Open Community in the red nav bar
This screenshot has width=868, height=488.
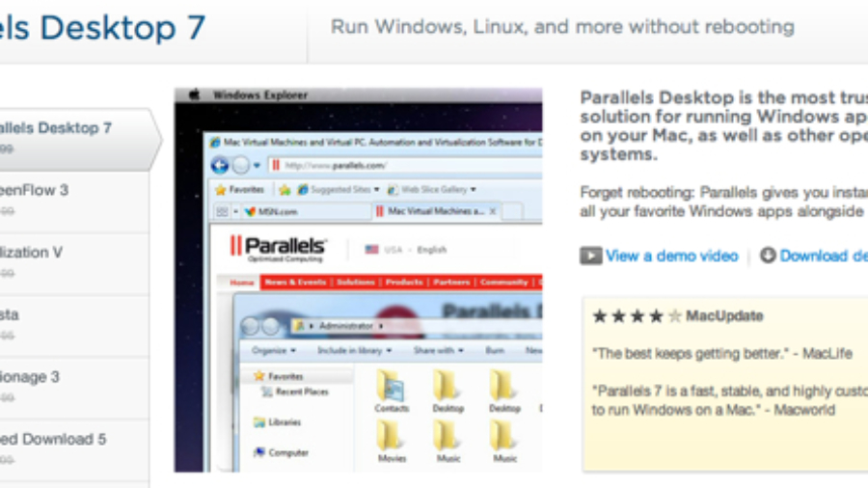tap(503, 283)
